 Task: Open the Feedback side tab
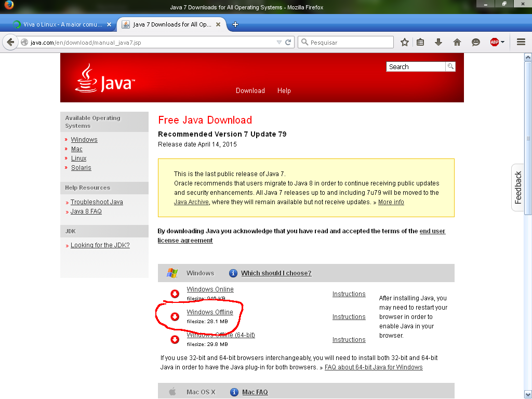(518, 188)
